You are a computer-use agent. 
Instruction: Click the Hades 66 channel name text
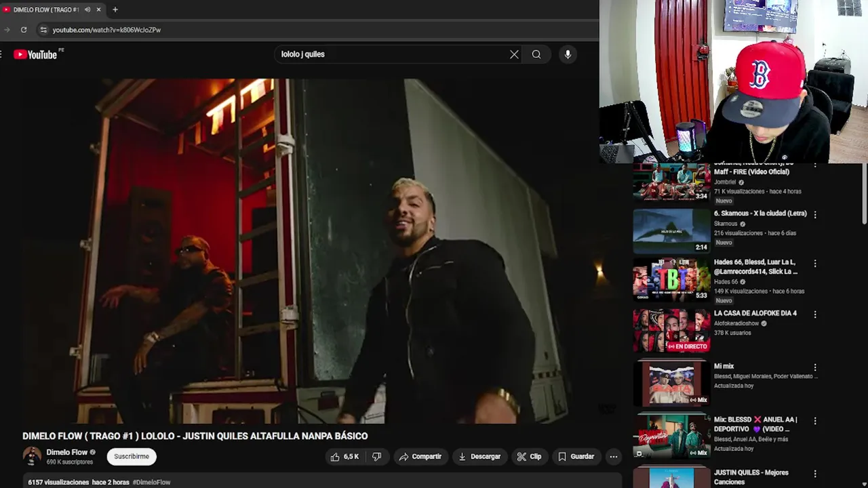(726, 282)
